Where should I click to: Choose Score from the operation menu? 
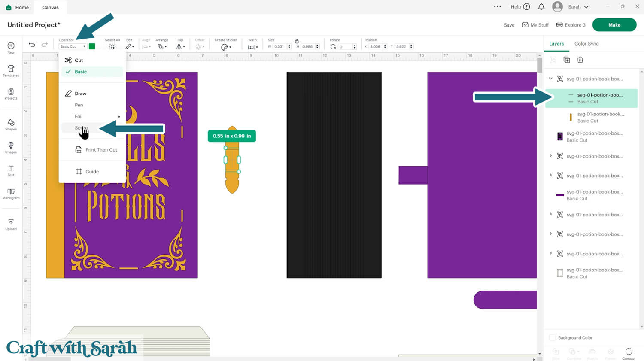pyautogui.click(x=81, y=128)
